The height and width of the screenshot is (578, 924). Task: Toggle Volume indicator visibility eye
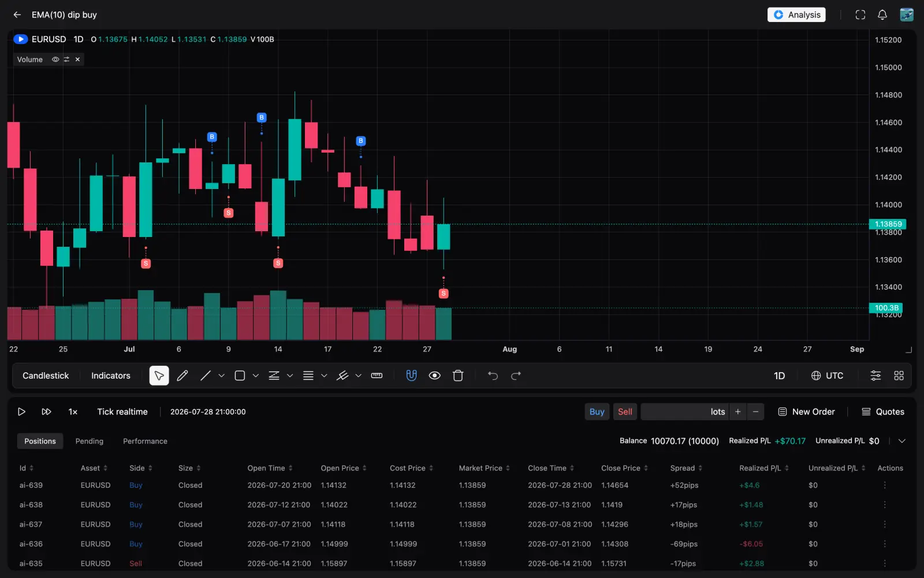pyautogui.click(x=55, y=60)
